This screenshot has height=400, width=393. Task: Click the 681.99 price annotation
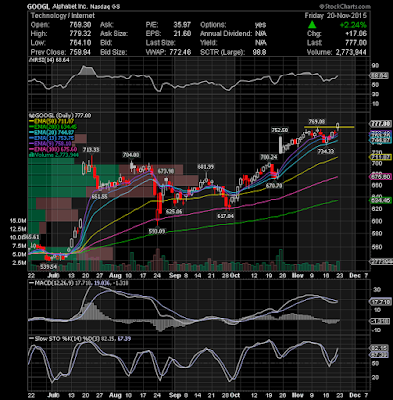click(205, 167)
